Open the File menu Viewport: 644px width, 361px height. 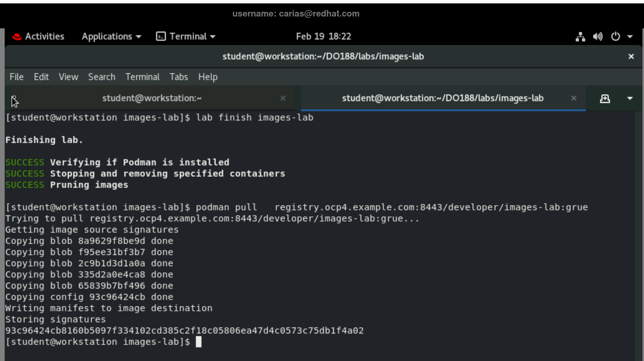[x=17, y=77]
